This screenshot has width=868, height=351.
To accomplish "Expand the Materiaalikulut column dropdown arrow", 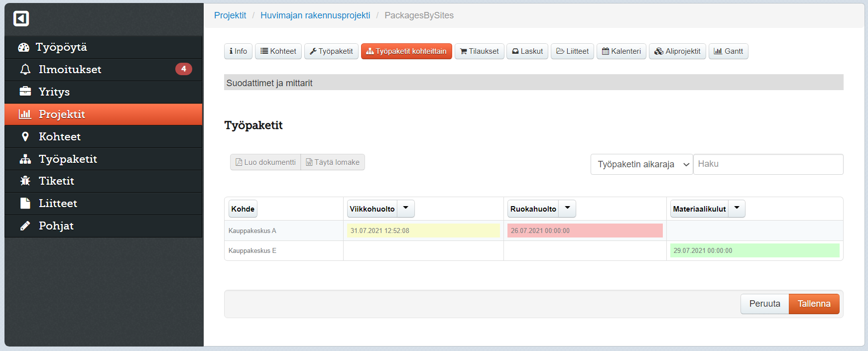I will (x=737, y=209).
